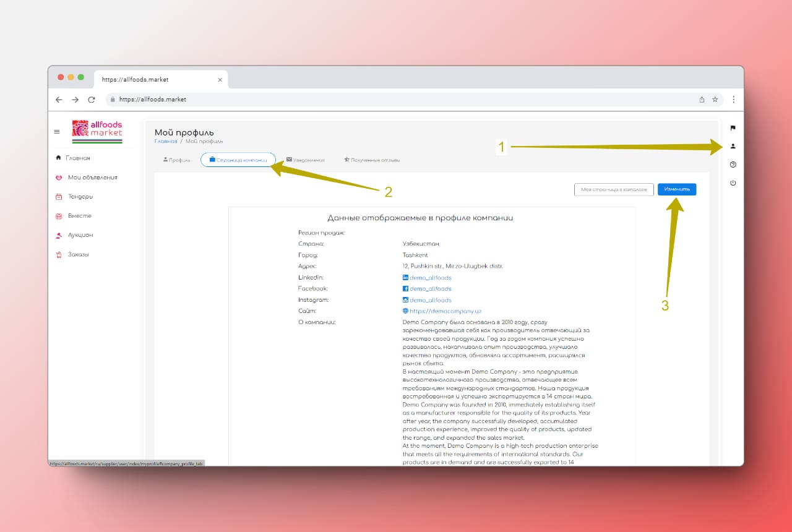Go back with the browser back arrow

(x=59, y=100)
